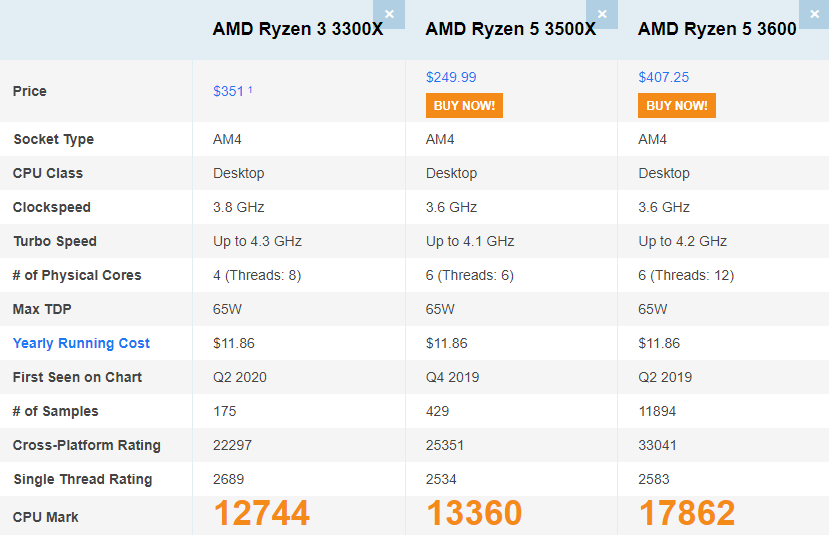Viewport: 829px width, 535px height.
Task: Click the Clockspeed row label
Action: coord(52,207)
